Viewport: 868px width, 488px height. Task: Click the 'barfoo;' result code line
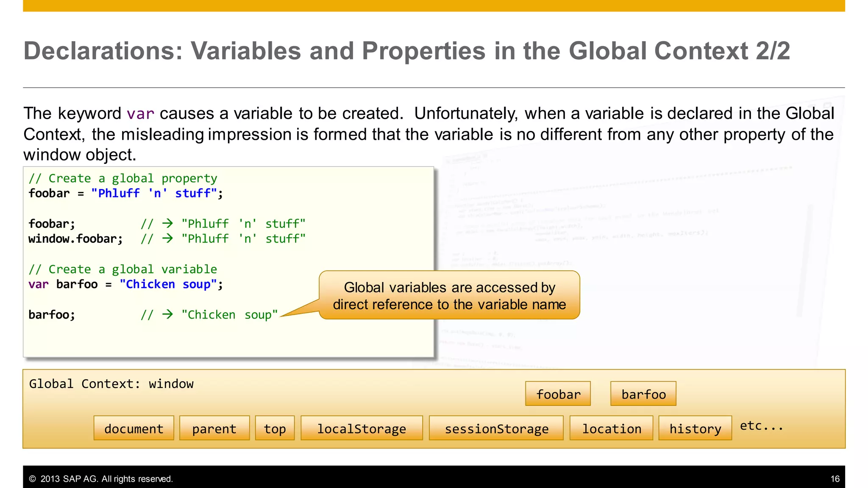(153, 315)
